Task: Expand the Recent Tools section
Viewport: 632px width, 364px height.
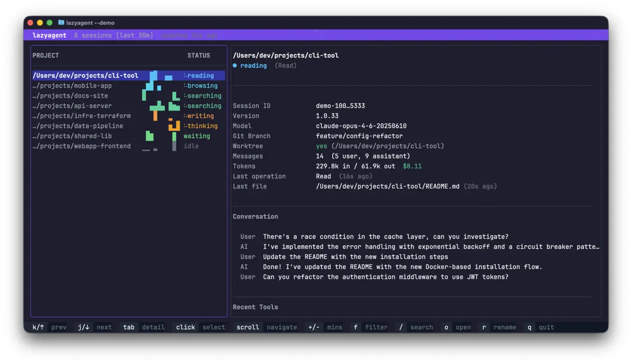Action: pos(256,307)
